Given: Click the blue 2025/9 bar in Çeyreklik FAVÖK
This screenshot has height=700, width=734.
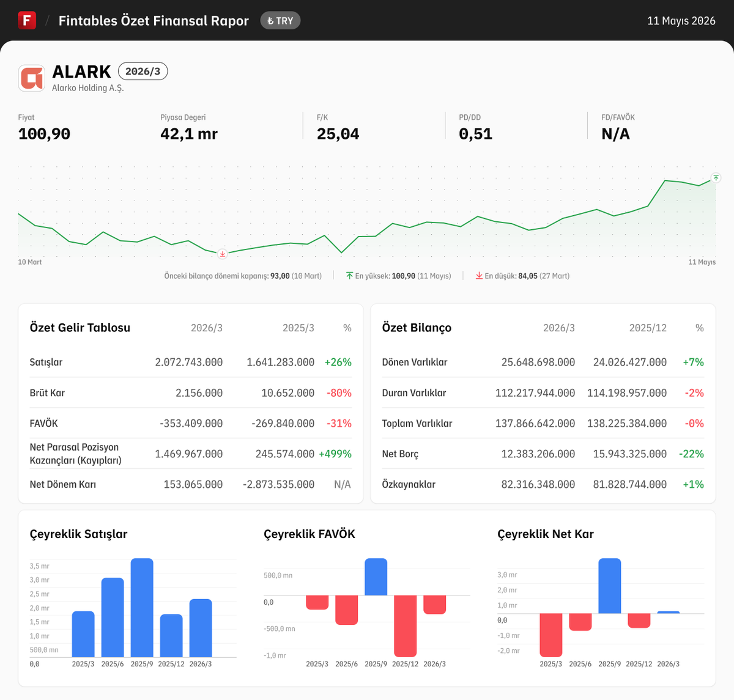Looking at the screenshot, I should point(376,577).
